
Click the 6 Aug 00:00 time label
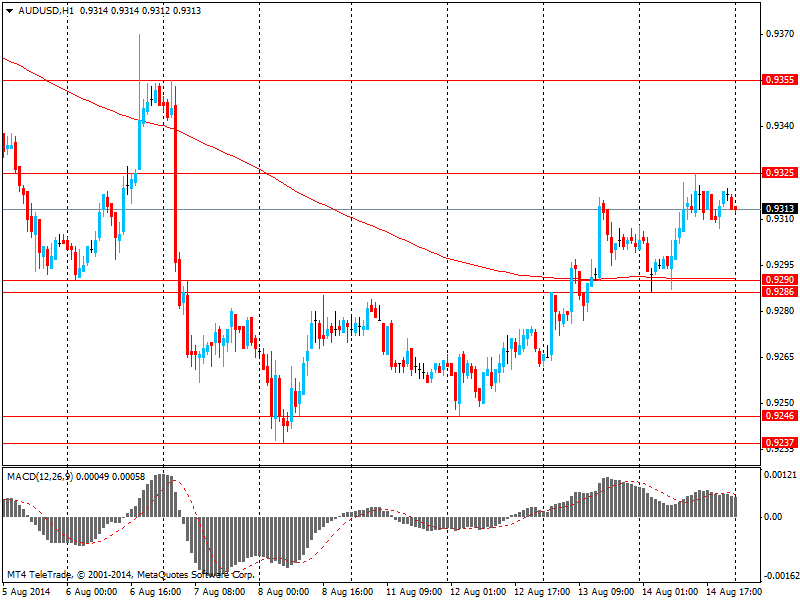click(x=92, y=591)
